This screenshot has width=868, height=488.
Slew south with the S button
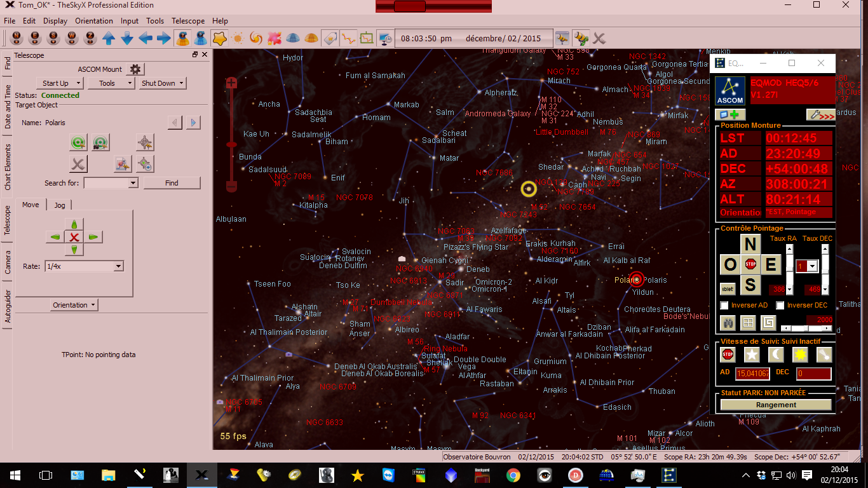[x=750, y=285]
